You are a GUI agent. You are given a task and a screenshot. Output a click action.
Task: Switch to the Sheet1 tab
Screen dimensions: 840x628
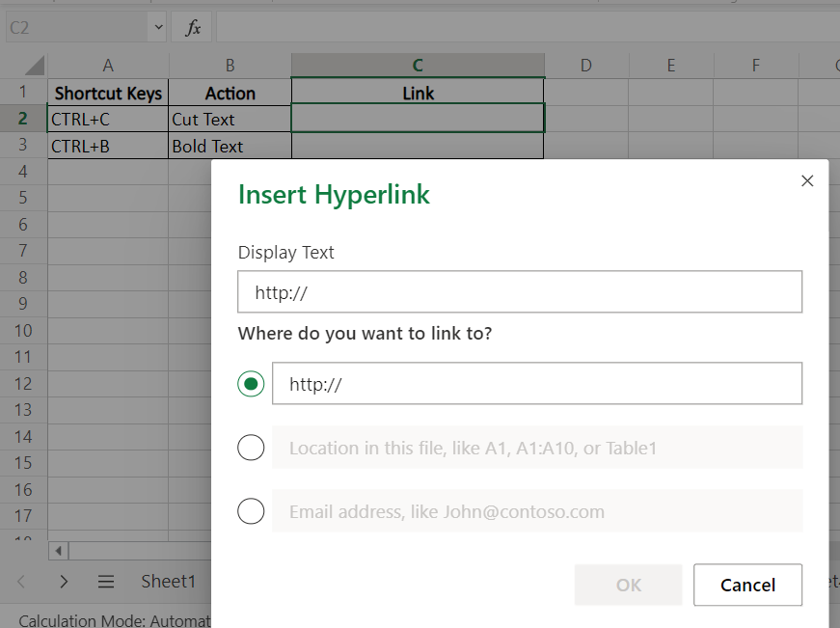169,581
